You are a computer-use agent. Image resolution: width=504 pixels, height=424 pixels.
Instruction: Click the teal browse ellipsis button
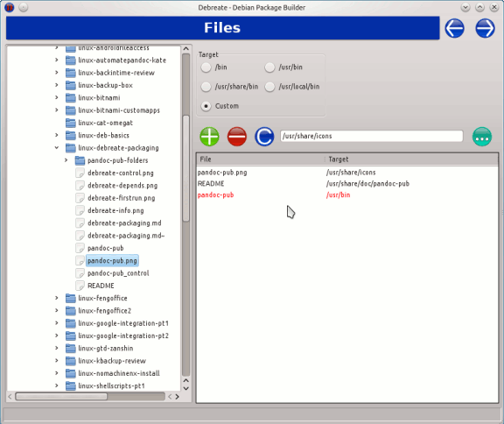(482, 137)
